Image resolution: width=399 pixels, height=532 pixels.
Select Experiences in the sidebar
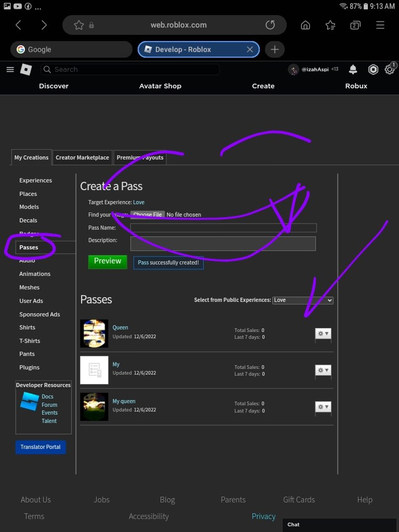coord(36,180)
